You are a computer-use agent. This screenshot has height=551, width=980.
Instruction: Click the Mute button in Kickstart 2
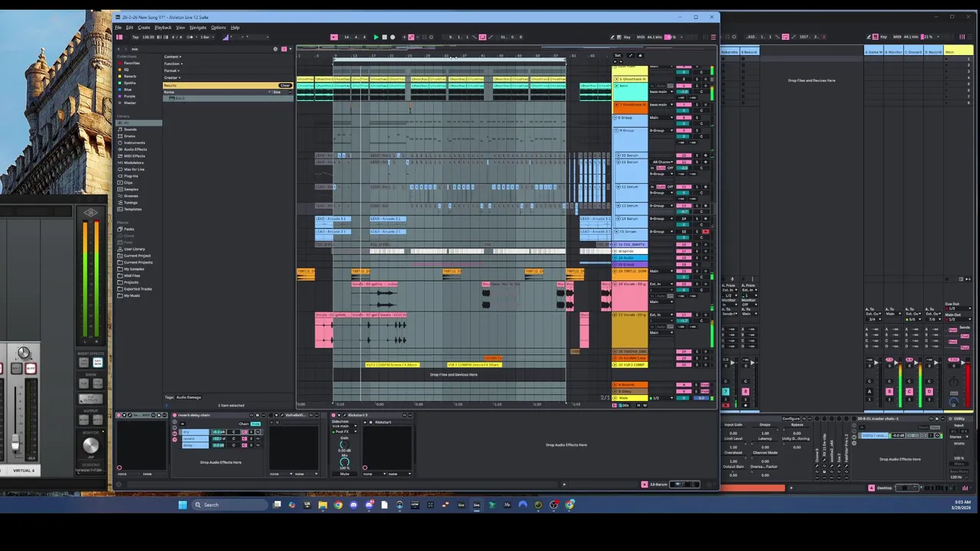345,474
